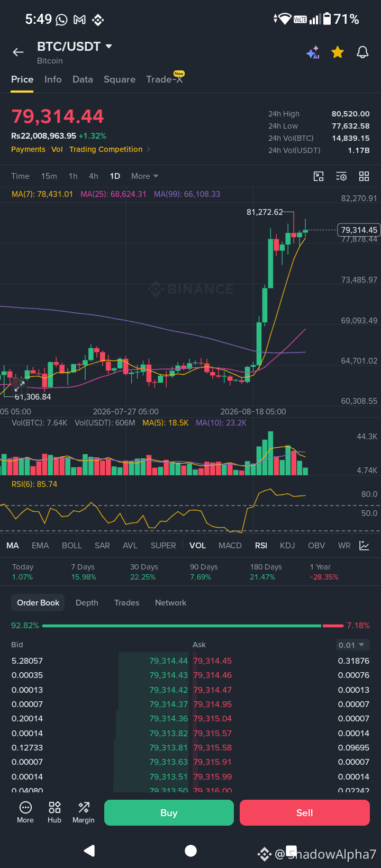Switch to the Trades tab
The width and height of the screenshot is (381, 868).
[127, 603]
